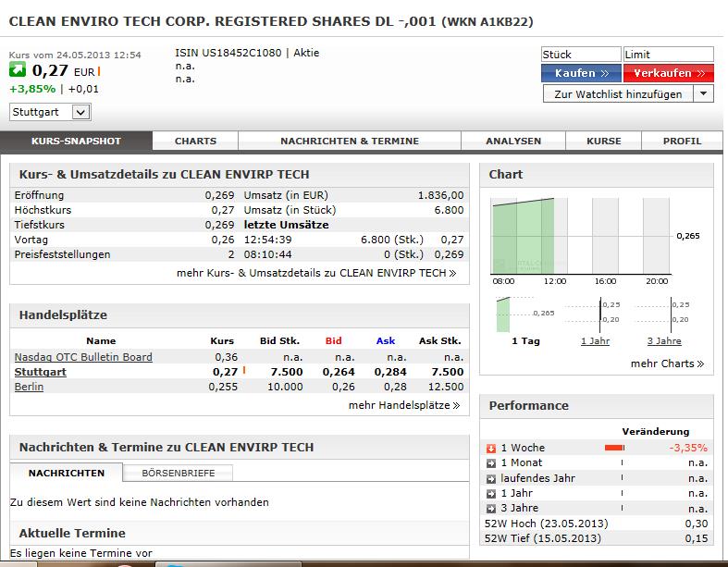Switch to the Charts tab
728x567 pixels.
pyautogui.click(x=195, y=142)
